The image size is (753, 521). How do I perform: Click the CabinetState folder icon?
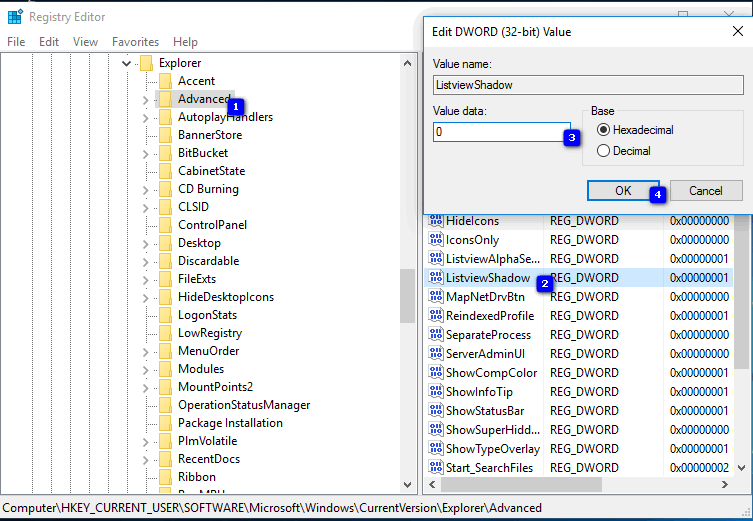tap(165, 171)
